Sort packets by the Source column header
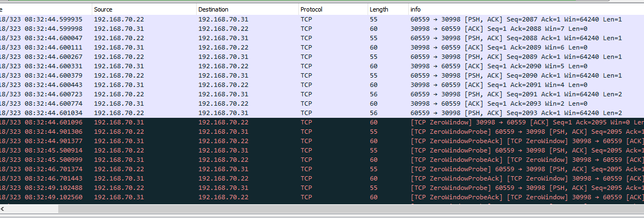Screen dimensions: 644x218 tap(144, 9)
